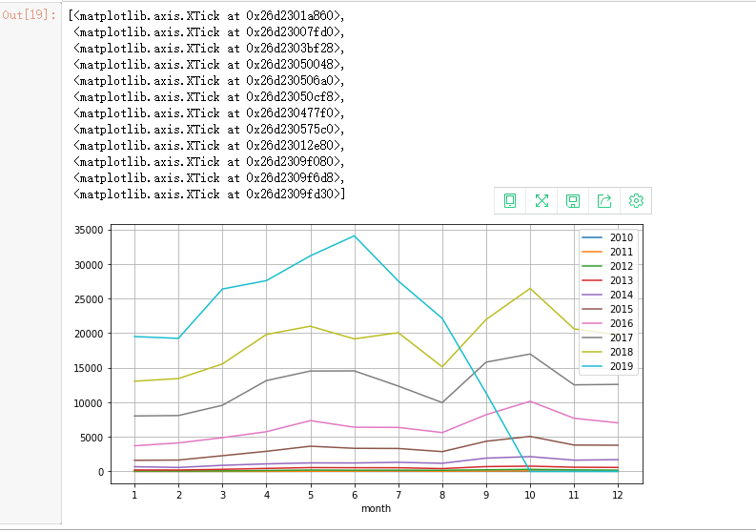Click the XTick line ending 0x26d2303bf28

[209, 49]
